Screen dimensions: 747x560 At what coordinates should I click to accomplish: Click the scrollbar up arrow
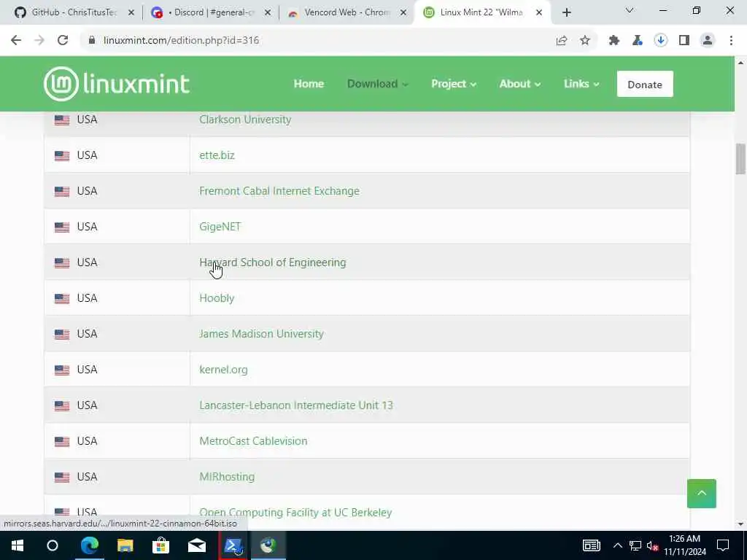coord(740,63)
